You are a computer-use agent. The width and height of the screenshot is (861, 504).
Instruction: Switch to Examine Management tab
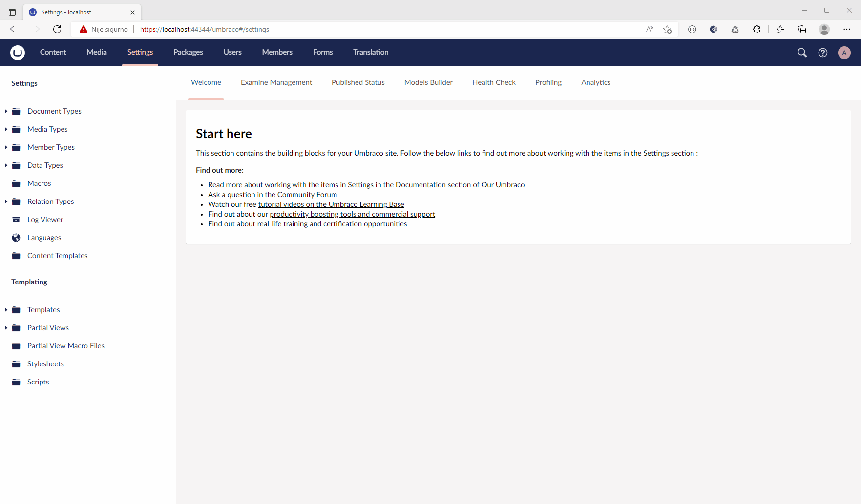coord(276,82)
